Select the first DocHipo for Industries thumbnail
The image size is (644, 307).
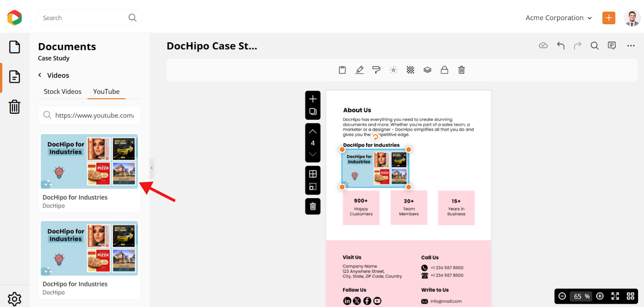[x=89, y=161]
